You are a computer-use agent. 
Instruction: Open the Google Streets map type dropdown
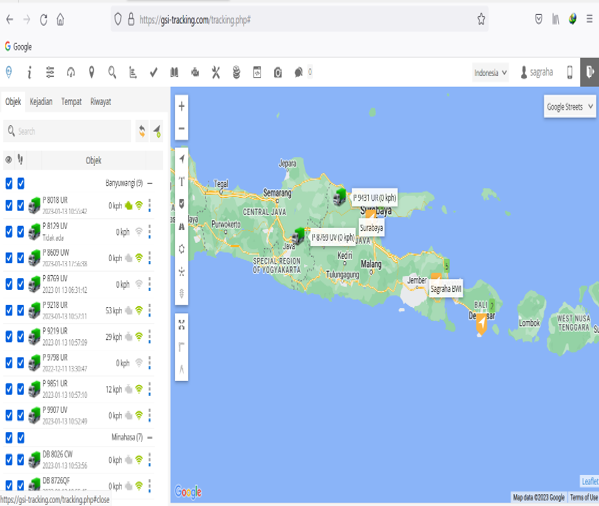[570, 107]
